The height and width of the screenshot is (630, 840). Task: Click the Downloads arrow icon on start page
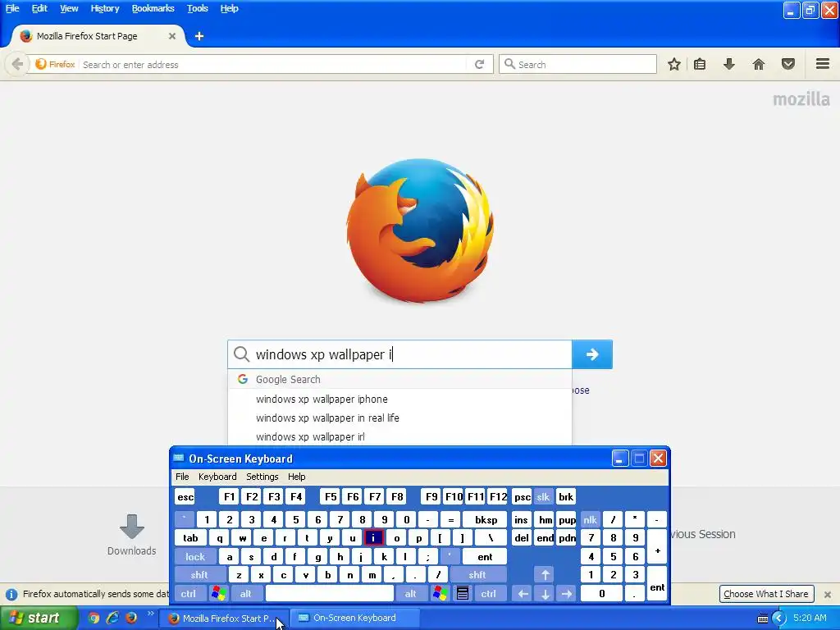point(132,526)
